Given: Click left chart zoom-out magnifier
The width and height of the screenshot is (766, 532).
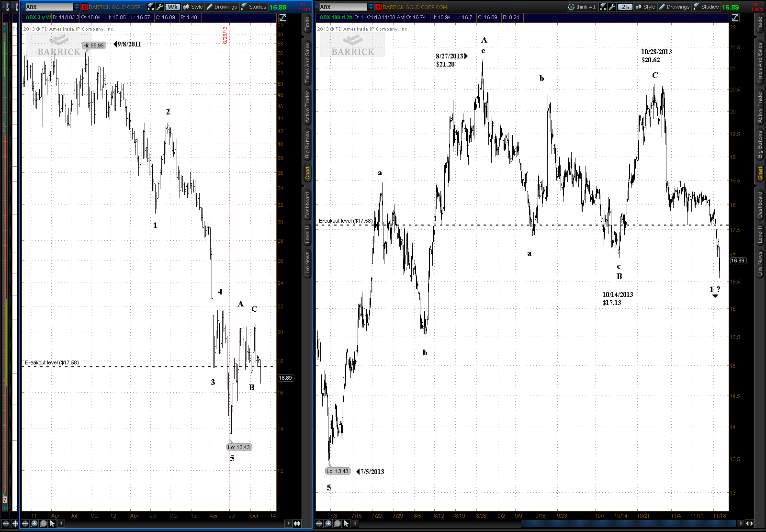Looking at the screenshot, I should click(x=43, y=523).
